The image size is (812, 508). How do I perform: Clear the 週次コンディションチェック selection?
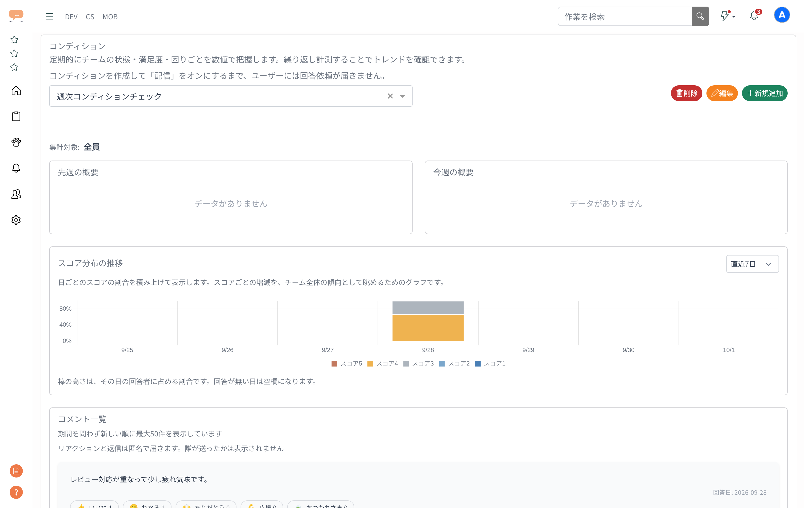tap(390, 96)
